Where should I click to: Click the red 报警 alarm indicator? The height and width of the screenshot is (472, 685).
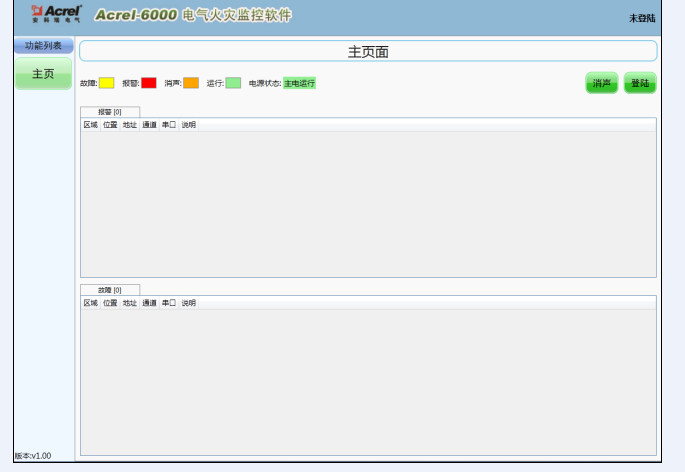pos(148,83)
